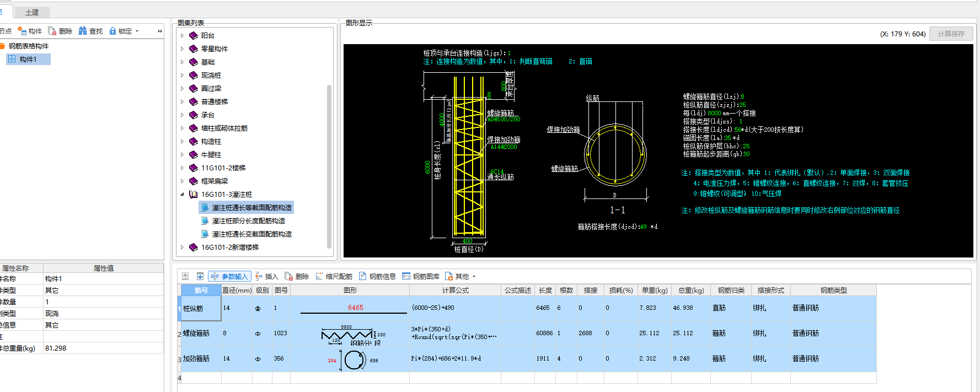
Task: Click the 11G101-2楼梯 book icon
Action: pos(193,168)
